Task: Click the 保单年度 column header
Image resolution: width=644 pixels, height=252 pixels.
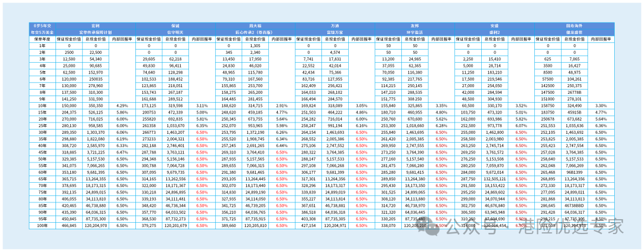Action: [x=43, y=38]
